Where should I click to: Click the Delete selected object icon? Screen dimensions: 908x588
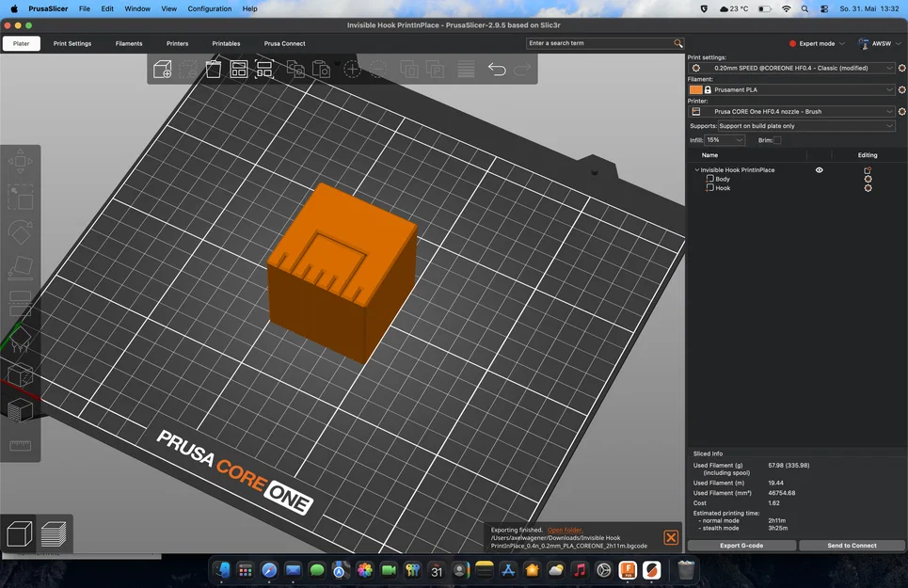(x=187, y=70)
